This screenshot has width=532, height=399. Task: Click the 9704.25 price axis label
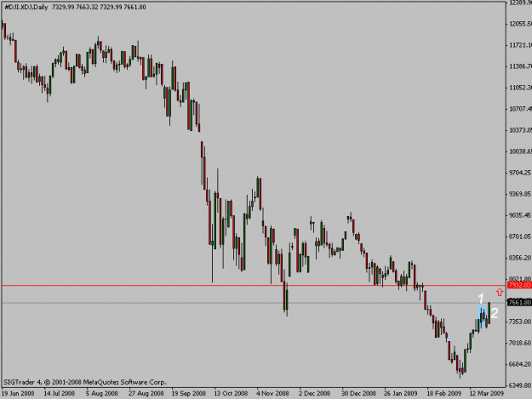click(520, 173)
